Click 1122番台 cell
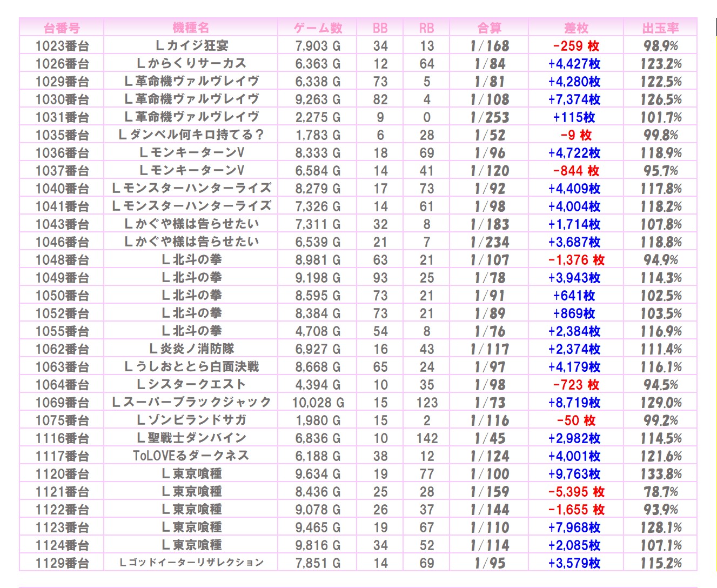This screenshot has width=717, height=588. point(62,510)
